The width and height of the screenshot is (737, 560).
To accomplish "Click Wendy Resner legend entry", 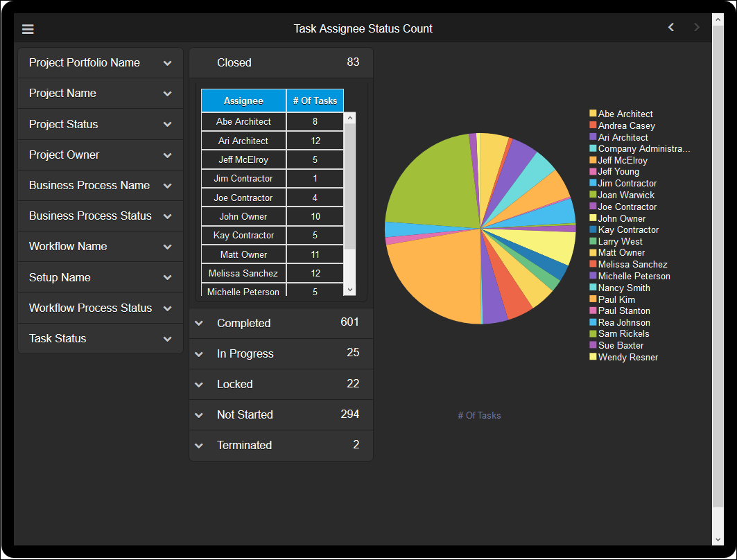I will pos(624,358).
